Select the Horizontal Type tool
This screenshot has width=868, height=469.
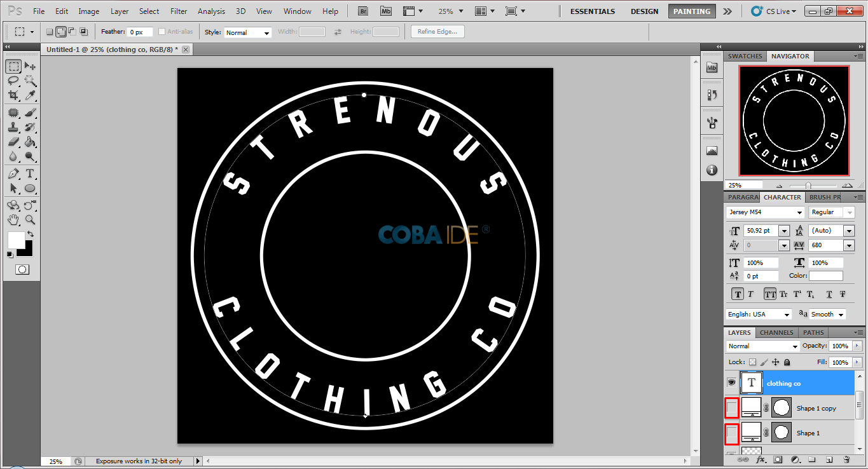30,173
